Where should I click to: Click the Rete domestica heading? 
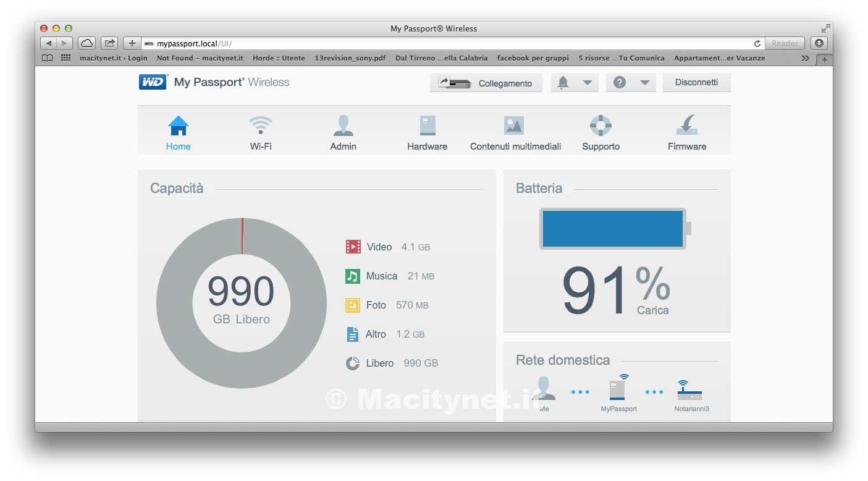coord(563,360)
